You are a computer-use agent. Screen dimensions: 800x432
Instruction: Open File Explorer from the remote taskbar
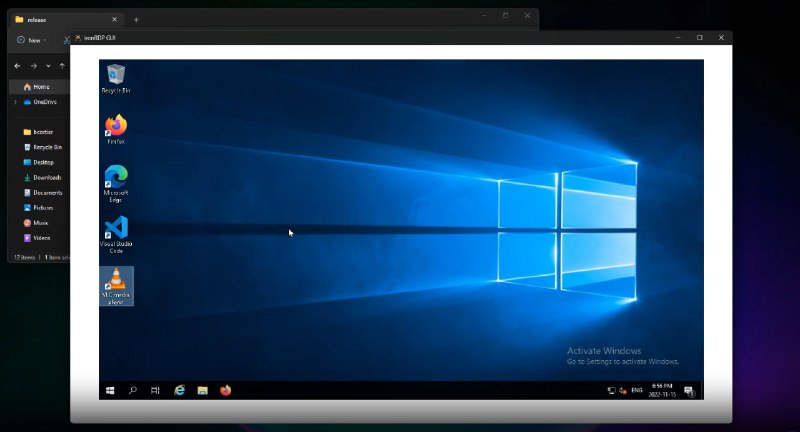(x=202, y=390)
